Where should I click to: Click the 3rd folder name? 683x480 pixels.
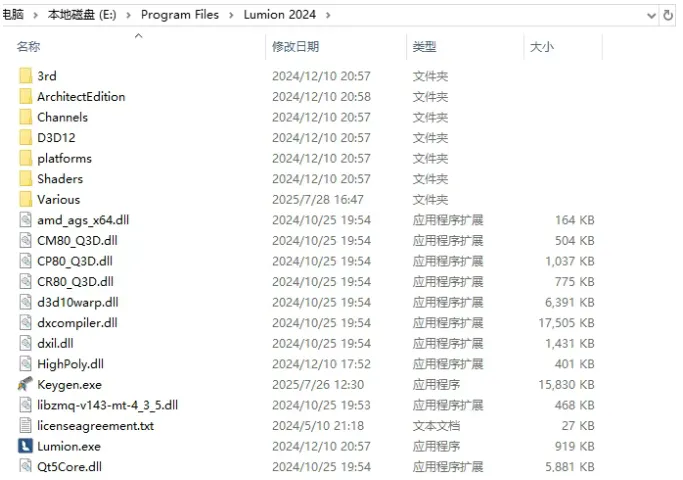[x=47, y=76]
